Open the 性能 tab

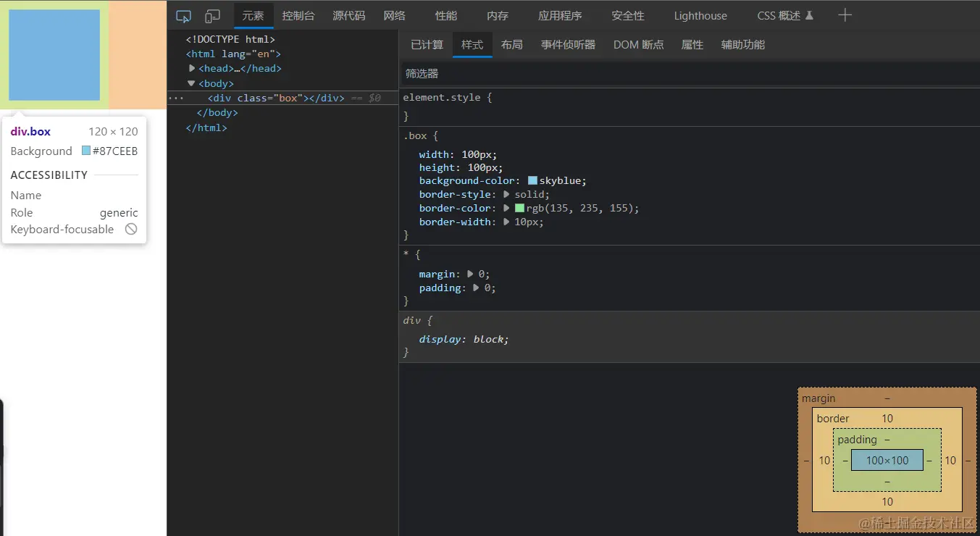[446, 16]
